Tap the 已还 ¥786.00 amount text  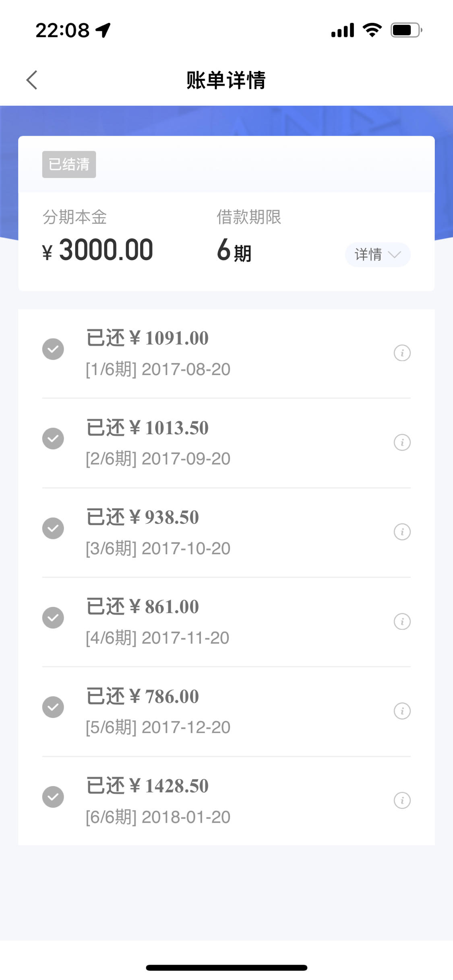pos(143,696)
